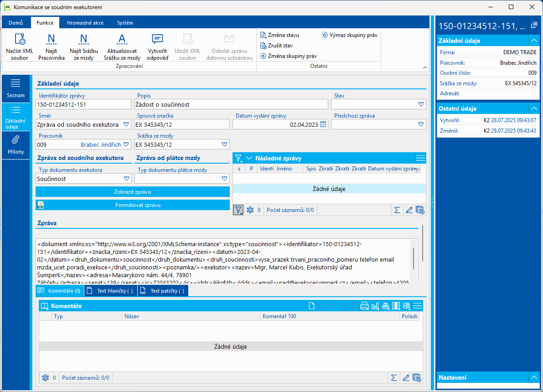Collapse Nastavení panel on right
Viewport: 543px width, 392px height.
tap(534, 377)
